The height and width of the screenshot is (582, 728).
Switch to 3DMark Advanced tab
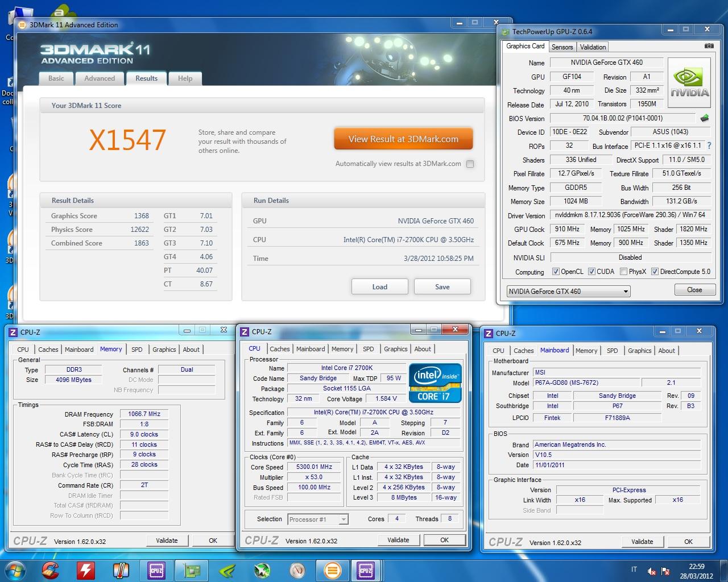[100, 78]
